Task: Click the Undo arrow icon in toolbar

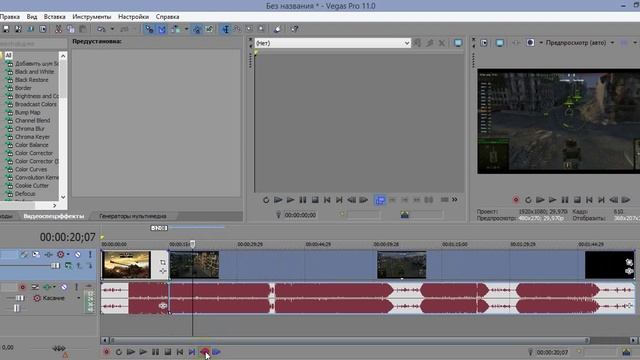Action: (101, 29)
